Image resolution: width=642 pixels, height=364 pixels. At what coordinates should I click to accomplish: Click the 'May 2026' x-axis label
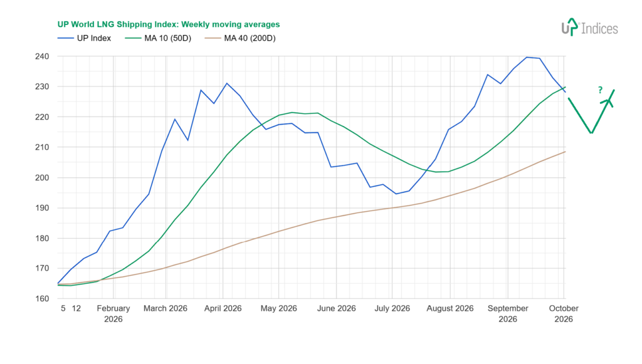click(x=279, y=308)
